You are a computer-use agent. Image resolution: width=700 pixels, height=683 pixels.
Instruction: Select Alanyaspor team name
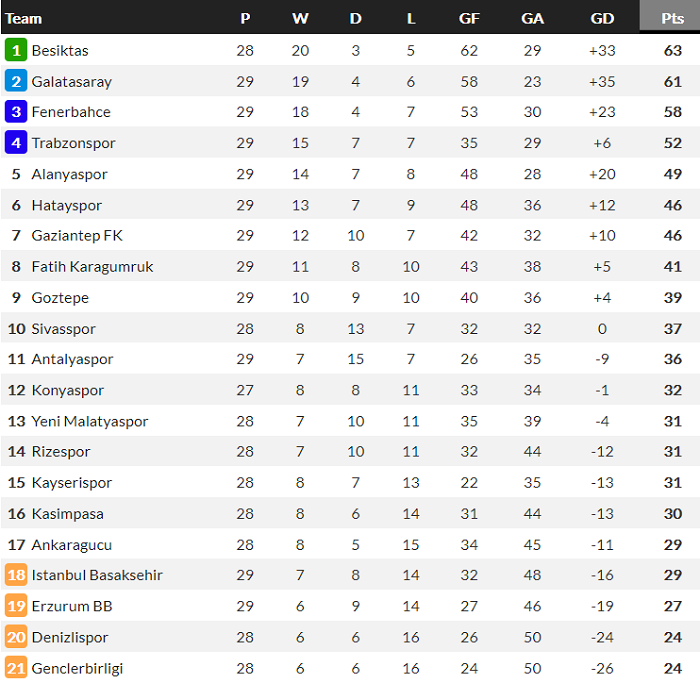(x=69, y=174)
